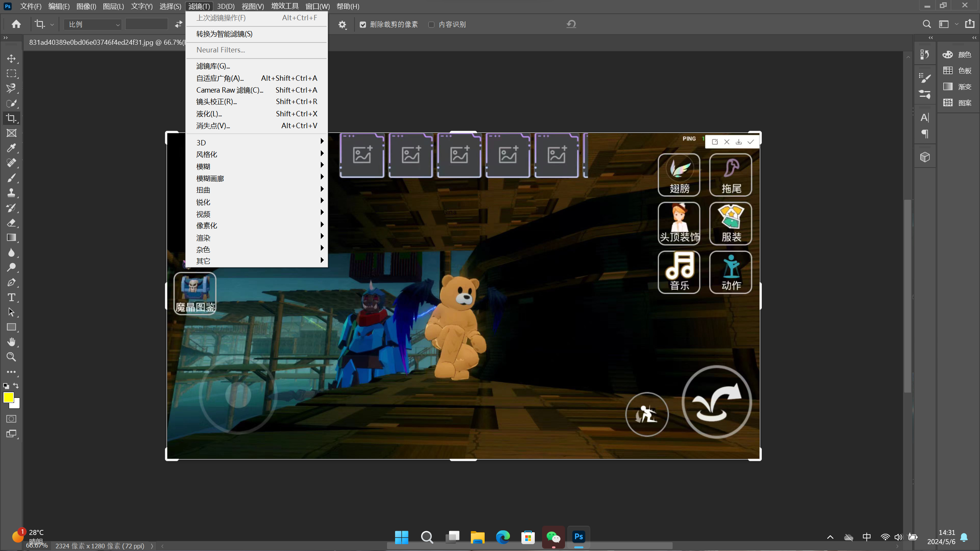This screenshot has width=980, height=551.
Task: Select the Eyedropper tool
Action: pyautogui.click(x=11, y=148)
